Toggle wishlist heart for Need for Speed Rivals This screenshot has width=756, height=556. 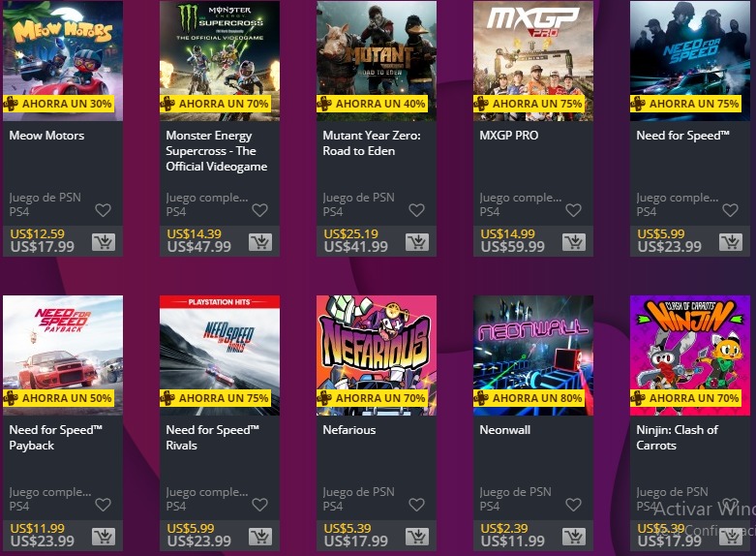click(x=259, y=505)
